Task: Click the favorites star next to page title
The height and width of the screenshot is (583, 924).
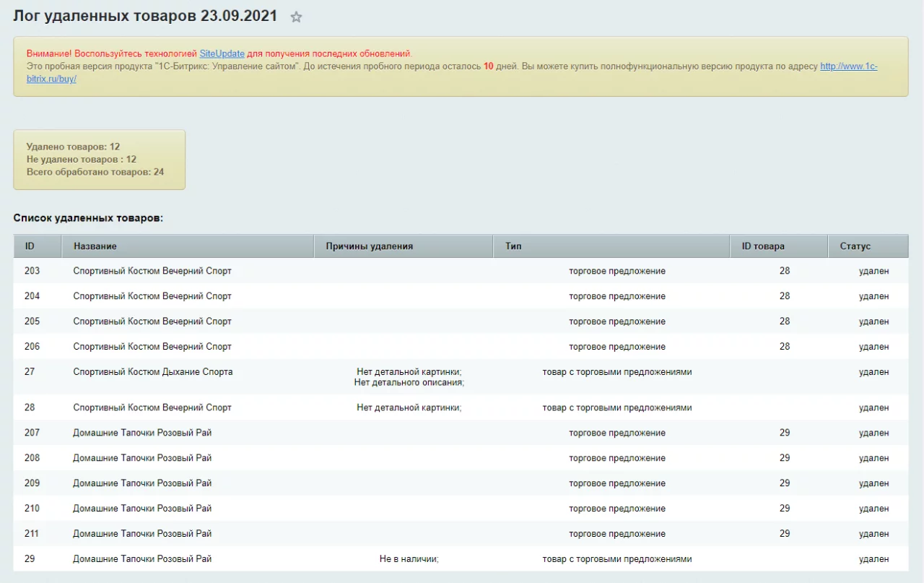Action: click(296, 17)
